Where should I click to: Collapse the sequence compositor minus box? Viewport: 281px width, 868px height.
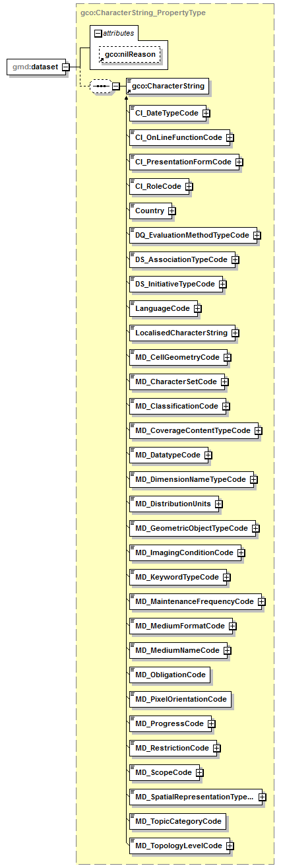pyautogui.click(x=115, y=86)
